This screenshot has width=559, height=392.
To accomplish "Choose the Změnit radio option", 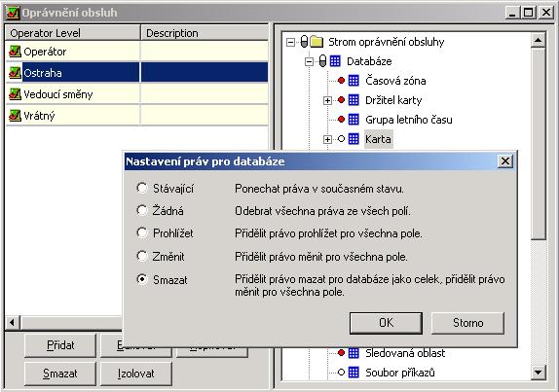I will coord(142,256).
